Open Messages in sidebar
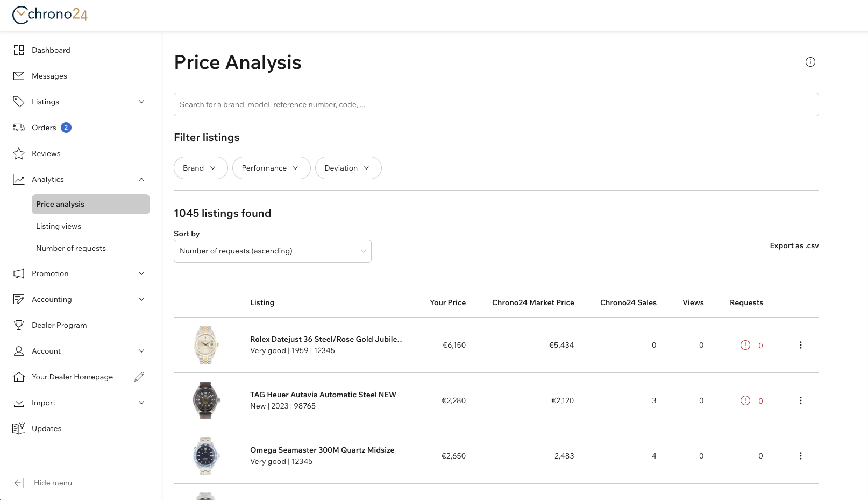Viewport: 868px width, 500px height. point(49,76)
